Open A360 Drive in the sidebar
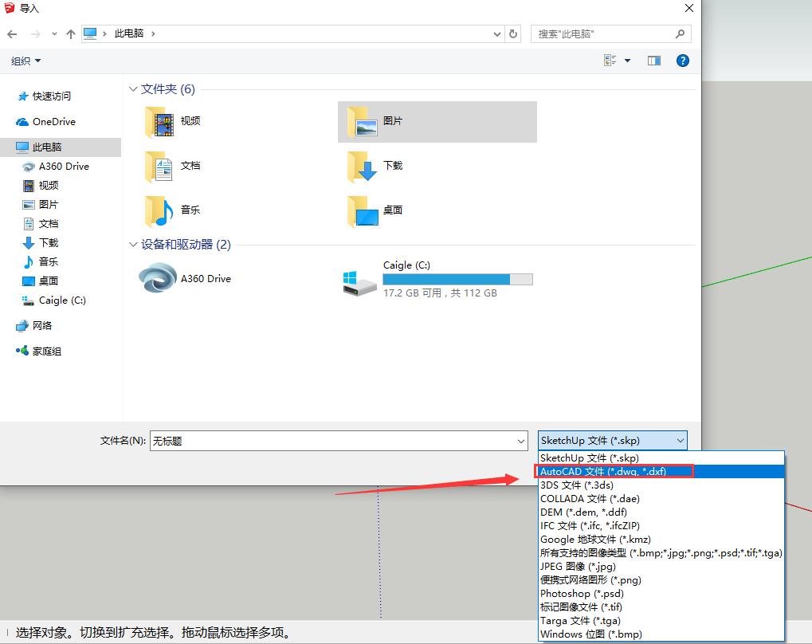The width and height of the screenshot is (812, 644). point(56,167)
